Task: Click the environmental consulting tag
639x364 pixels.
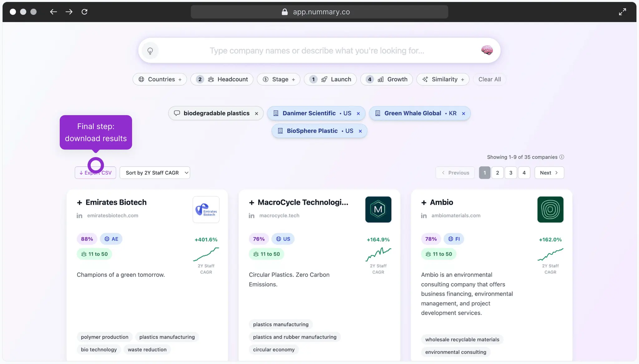Action: (456, 352)
